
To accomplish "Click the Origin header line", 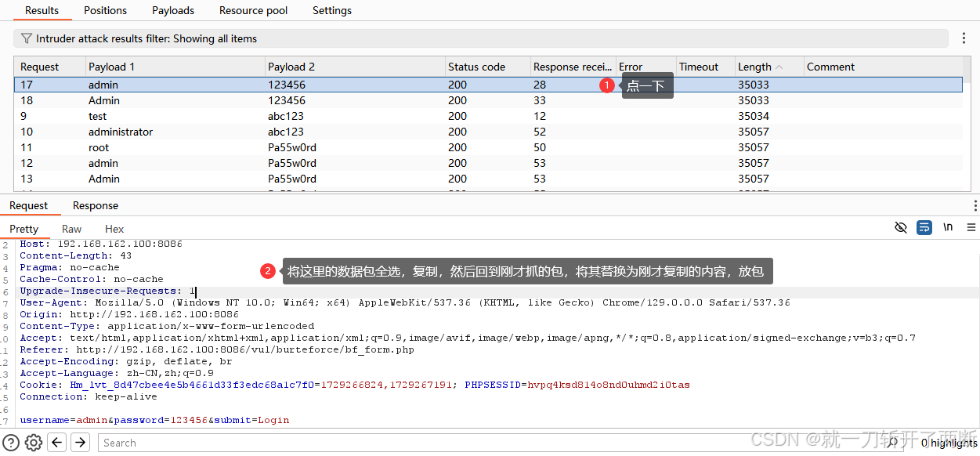I will 129,314.
